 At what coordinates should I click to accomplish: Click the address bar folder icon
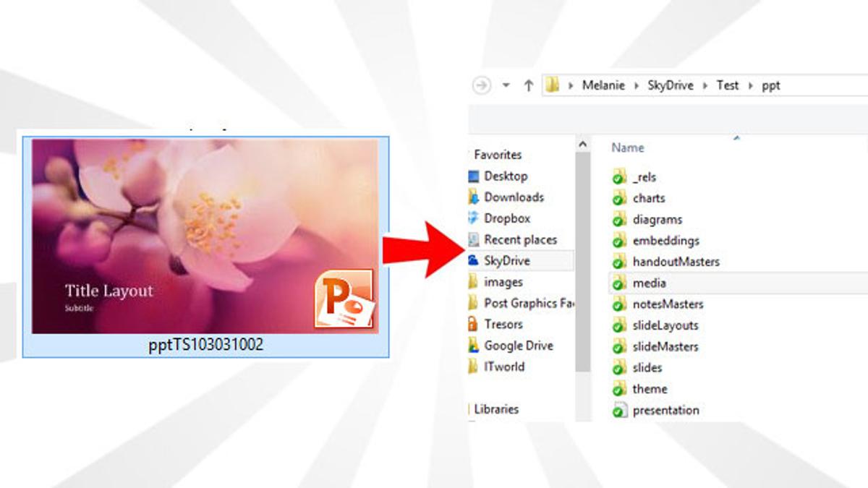553,85
